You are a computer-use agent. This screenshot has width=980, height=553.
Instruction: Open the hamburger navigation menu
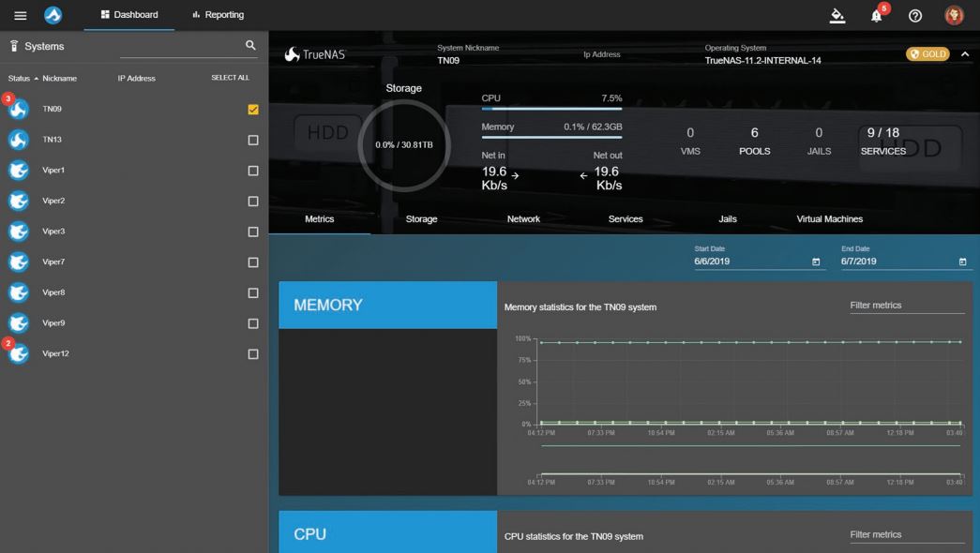[20, 15]
